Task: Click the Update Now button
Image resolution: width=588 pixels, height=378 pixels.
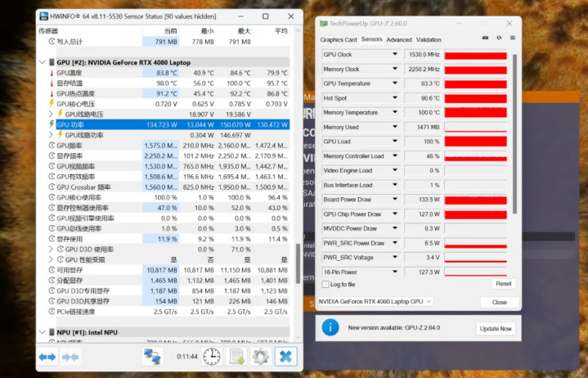Action: (496, 329)
